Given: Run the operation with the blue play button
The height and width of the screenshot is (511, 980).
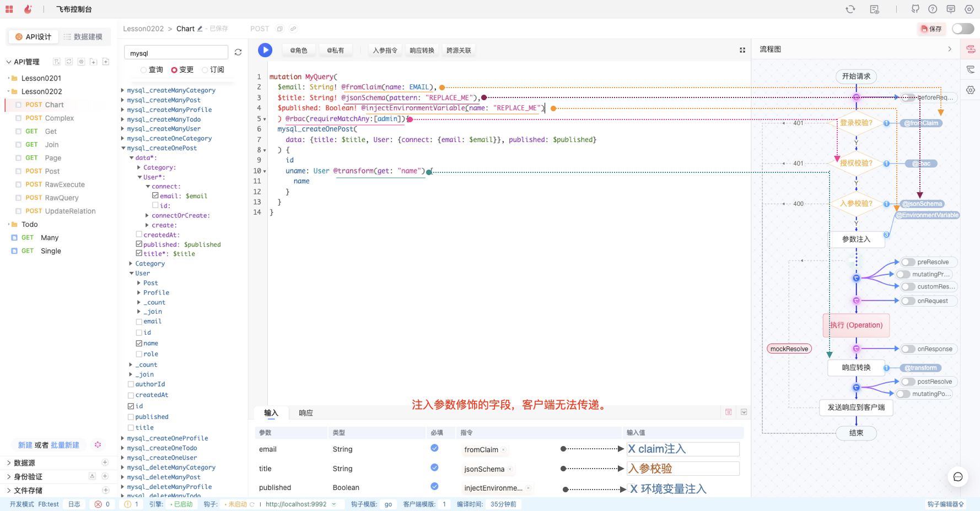Looking at the screenshot, I should [x=265, y=50].
